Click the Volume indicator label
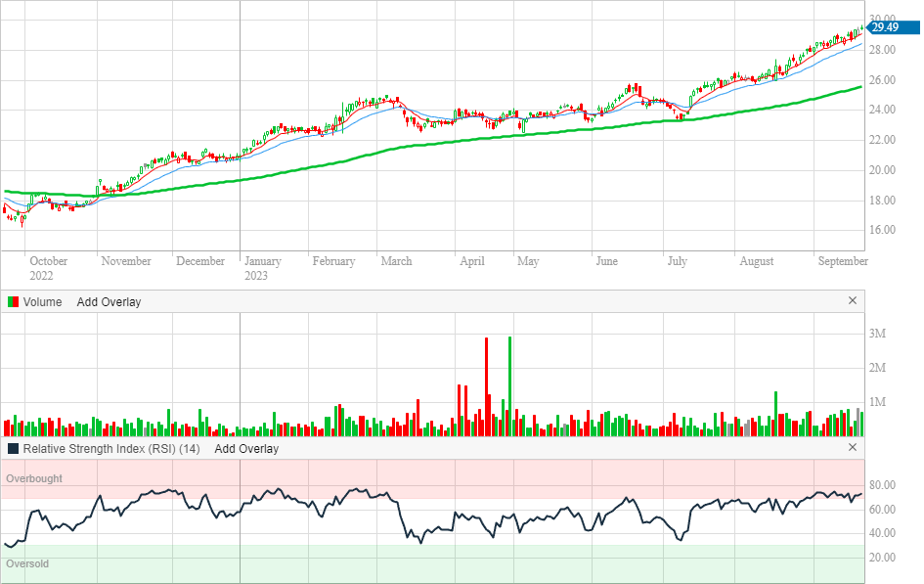The width and height of the screenshot is (924, 584). click(x=42, y=302)
